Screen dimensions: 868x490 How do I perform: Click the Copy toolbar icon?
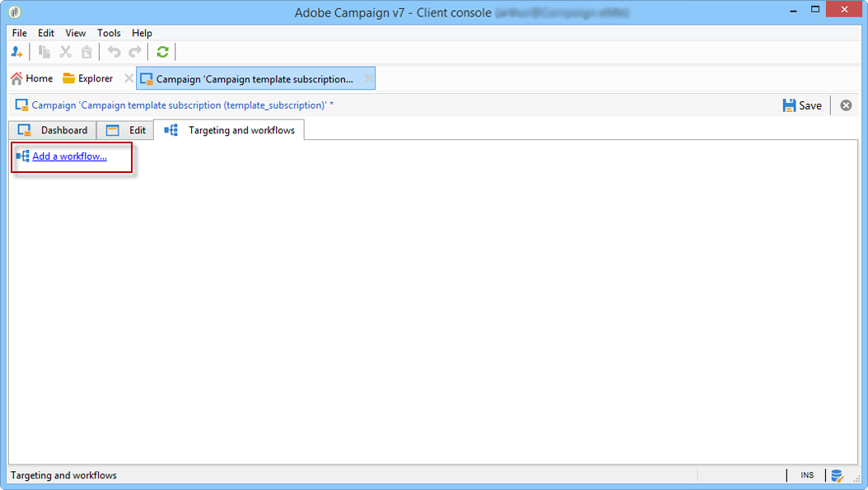coord(44,52)
